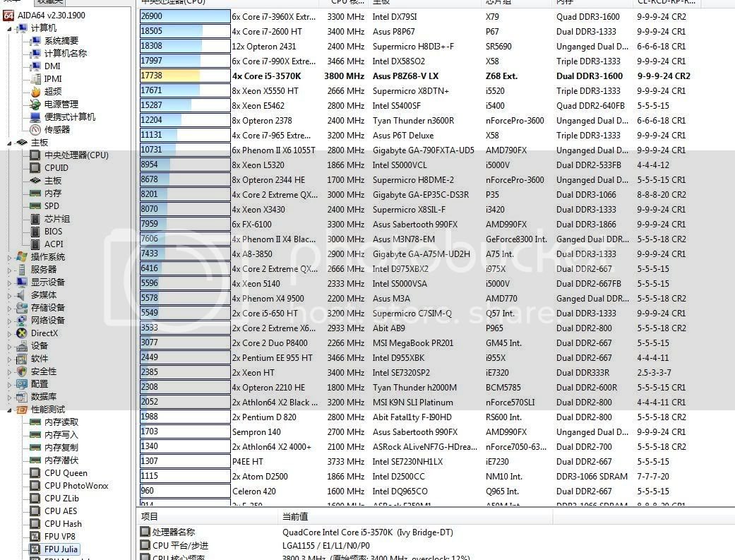Expand the 存储设备 tree node
The height and width of the screenshot is (560, 735).
[x=10, y=308]
